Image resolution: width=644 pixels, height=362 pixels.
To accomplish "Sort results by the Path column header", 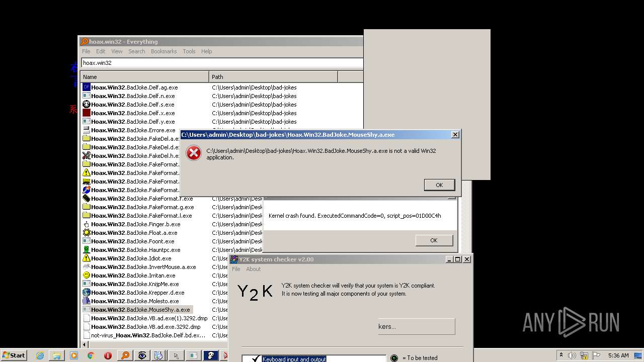I will [x=273, y=77].
